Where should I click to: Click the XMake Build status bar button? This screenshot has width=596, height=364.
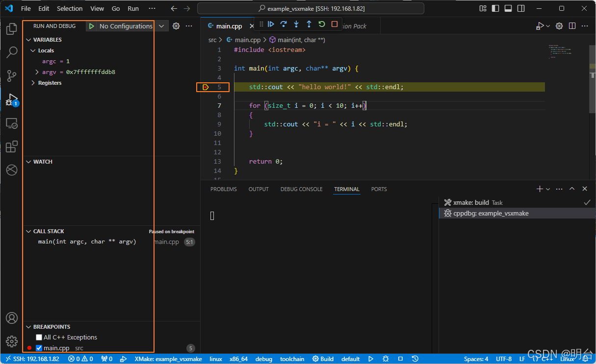click(323, 359)
